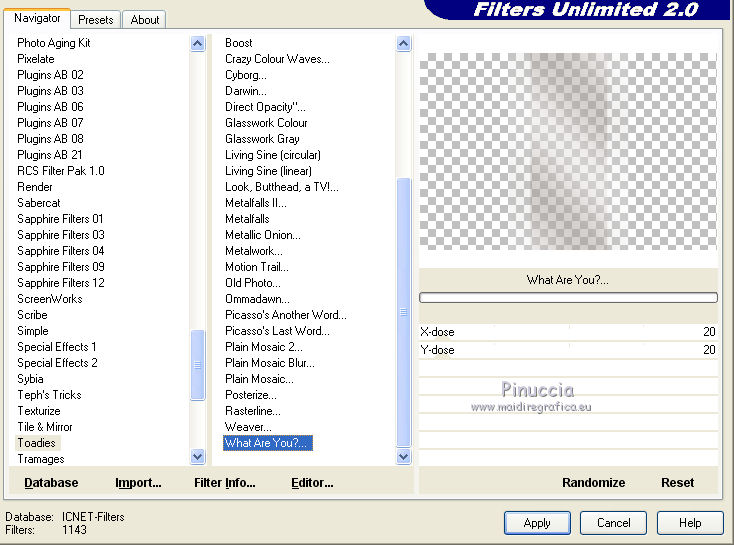Click the category list scrollbar thumb
The image size is (734, 545).
coord(198,365)
